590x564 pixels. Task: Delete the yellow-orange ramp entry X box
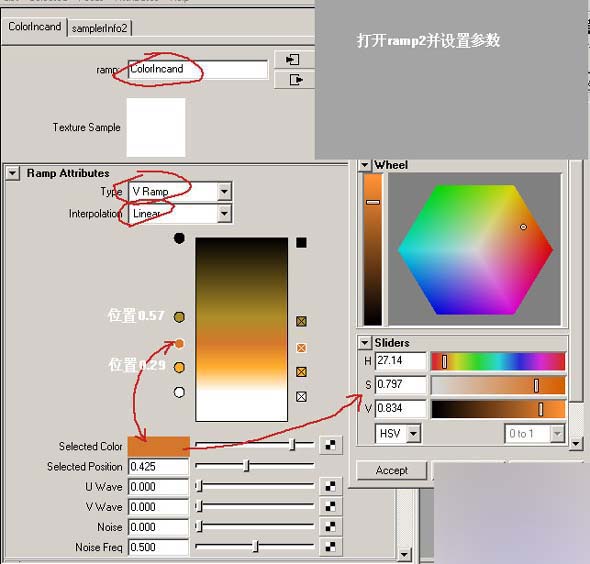tap(301, 372)
